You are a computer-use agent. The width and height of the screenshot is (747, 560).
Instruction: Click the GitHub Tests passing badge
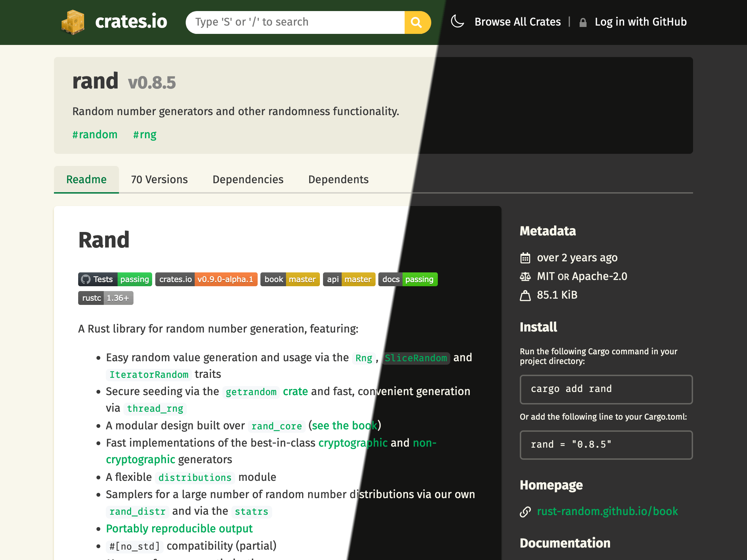coord(115,279)
